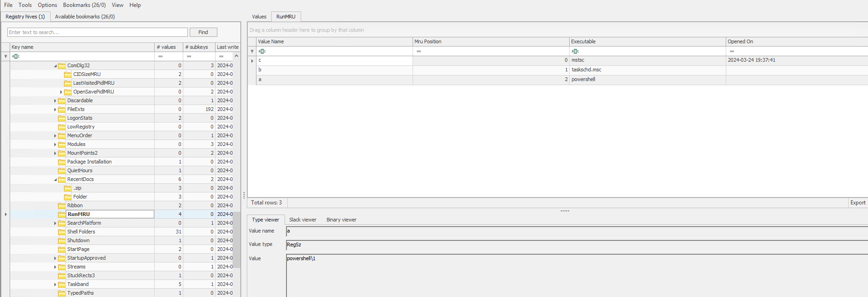Click the registry search text field
This screenshot has width=868, height=297.
coord(98,32)
